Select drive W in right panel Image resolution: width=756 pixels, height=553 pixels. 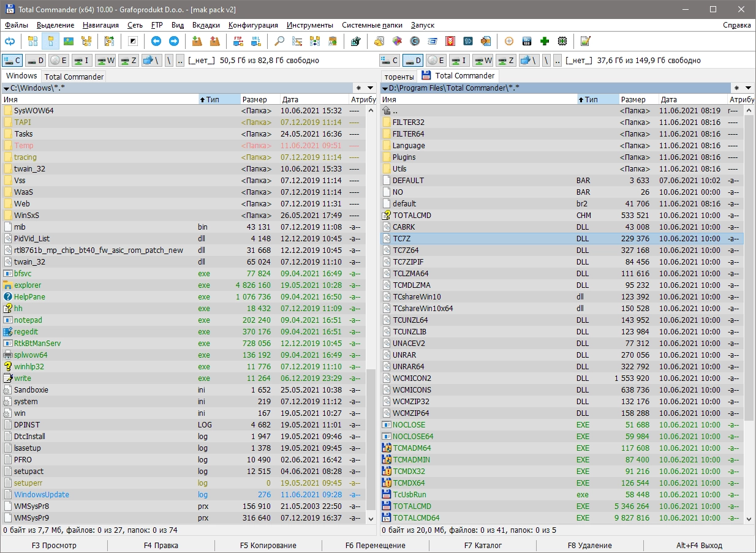tap(483, 61)
